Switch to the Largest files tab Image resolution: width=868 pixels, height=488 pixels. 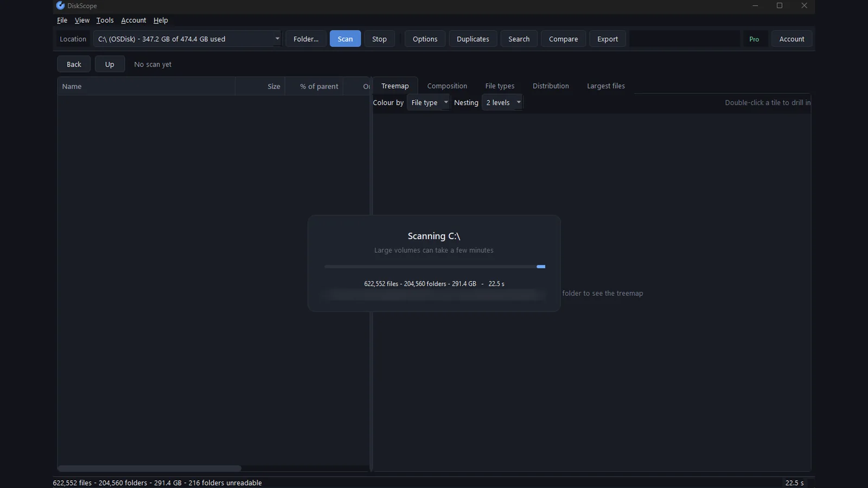(606, 86)
